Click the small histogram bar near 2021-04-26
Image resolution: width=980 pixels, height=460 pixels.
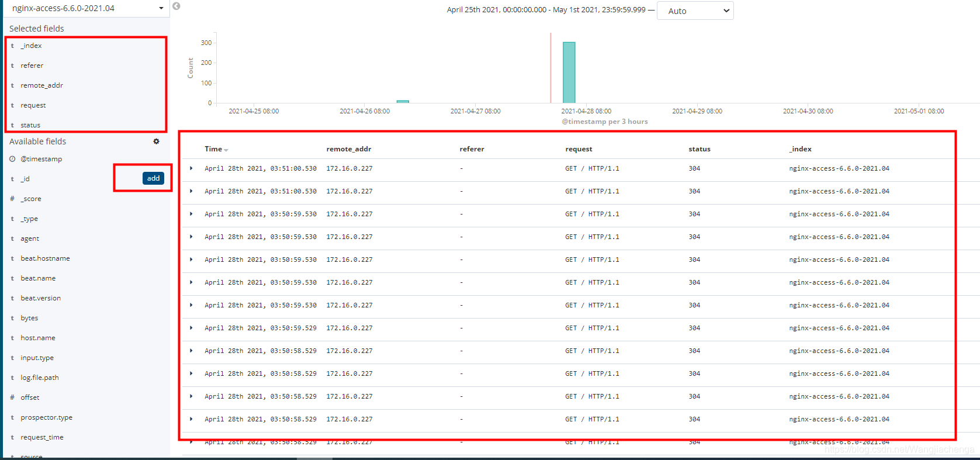pos(403,102)
